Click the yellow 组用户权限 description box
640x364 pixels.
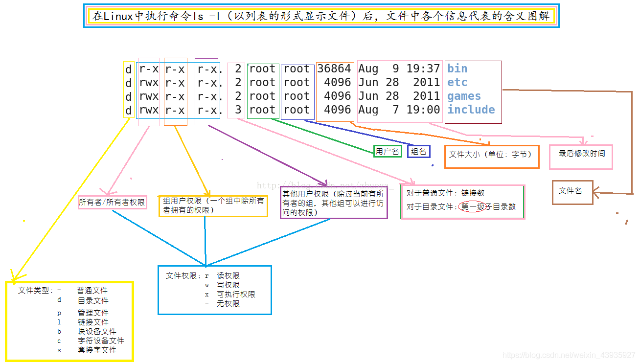213,205
